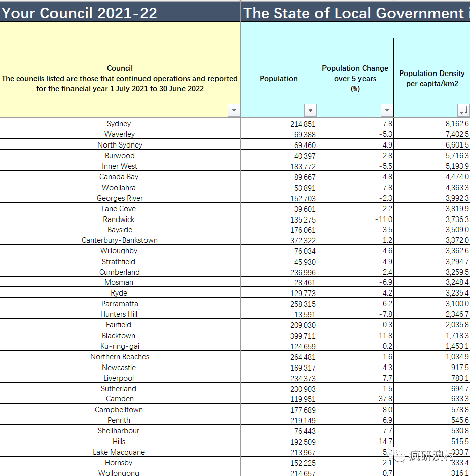Select the Cumberland council cell
Screen dimensions: 470x476
tap(120, 272)
